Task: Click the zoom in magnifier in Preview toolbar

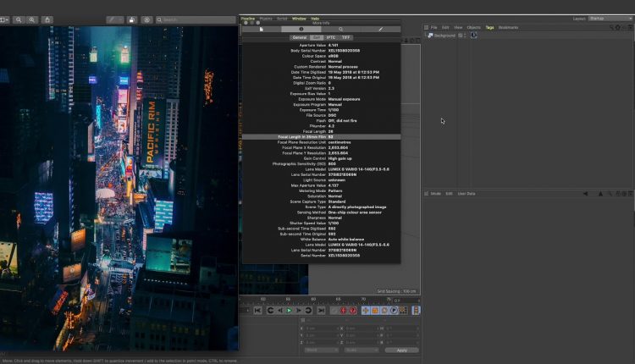Action: [32, 19]
